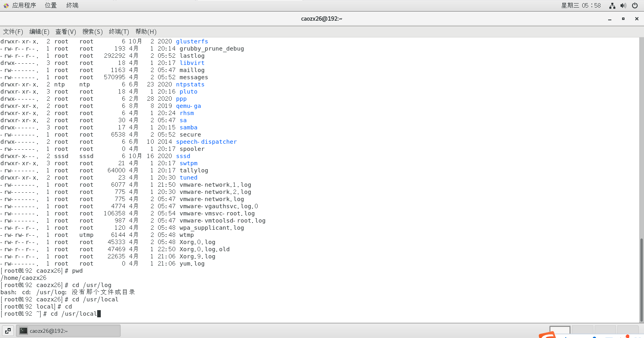Click the maillog file name
Image resolution: width=644 pixels, height=338 pixels.
pyautogui.click(x=192, y=70)
